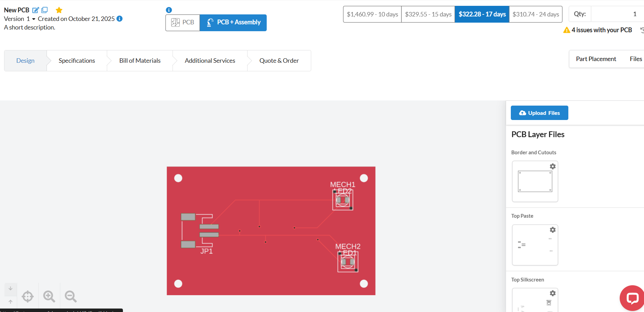Click the recenter view crosshair icon

click(28, 296)
